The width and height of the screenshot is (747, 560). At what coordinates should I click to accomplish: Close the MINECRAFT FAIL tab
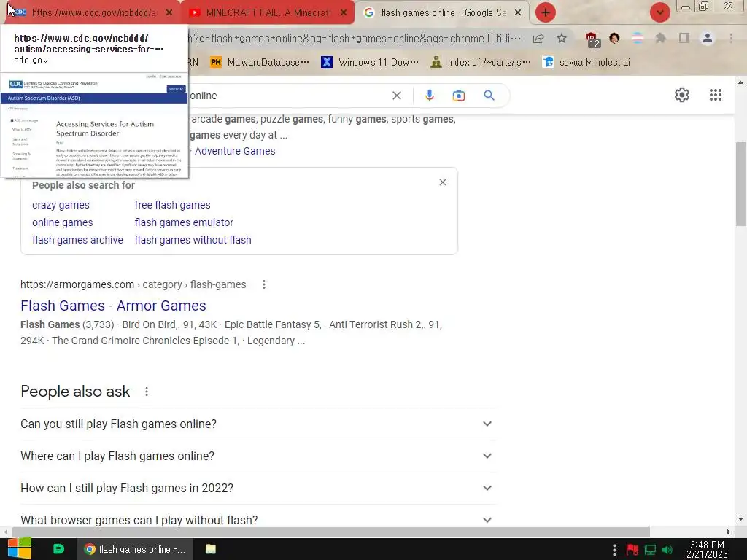[344, 13]
